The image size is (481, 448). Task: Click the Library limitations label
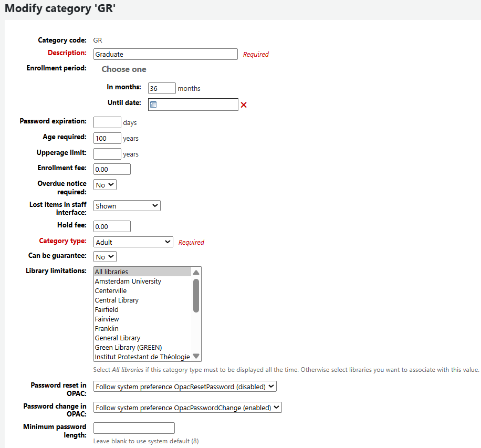click(56, 270)
